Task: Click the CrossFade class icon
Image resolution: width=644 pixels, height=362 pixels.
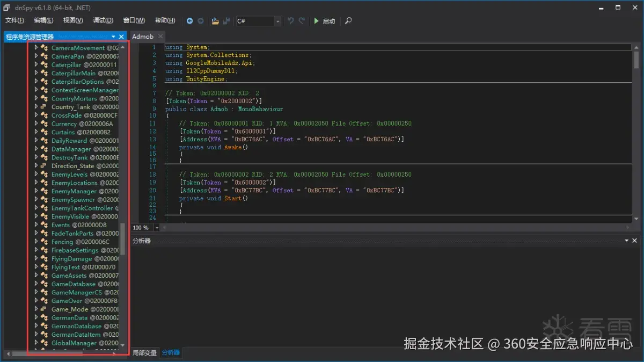Action: 45,115
